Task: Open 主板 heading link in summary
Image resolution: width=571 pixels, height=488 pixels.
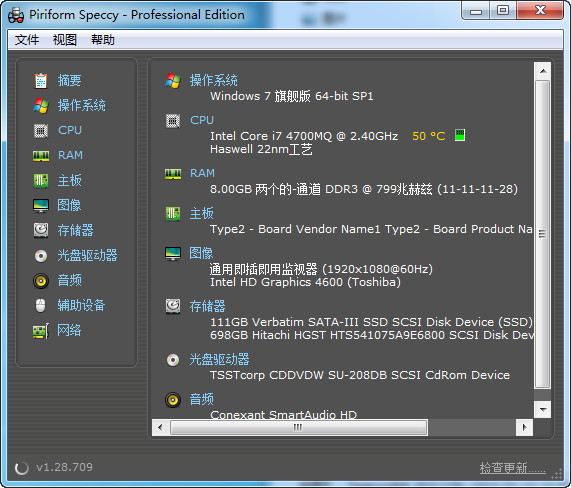Action: [201, 213]
